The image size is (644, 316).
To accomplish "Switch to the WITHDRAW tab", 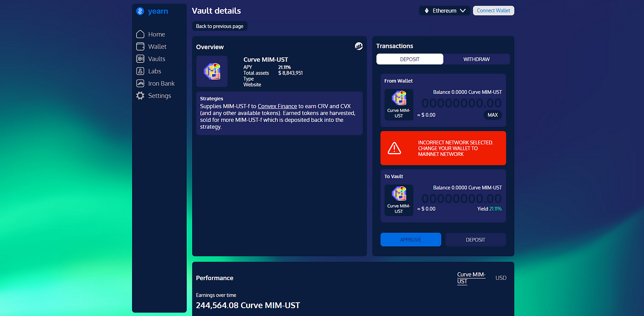I will tap(477, 59).
